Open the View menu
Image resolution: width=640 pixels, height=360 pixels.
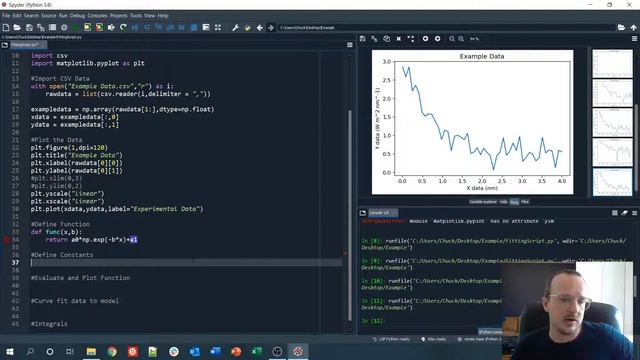(x=149, y=16)
